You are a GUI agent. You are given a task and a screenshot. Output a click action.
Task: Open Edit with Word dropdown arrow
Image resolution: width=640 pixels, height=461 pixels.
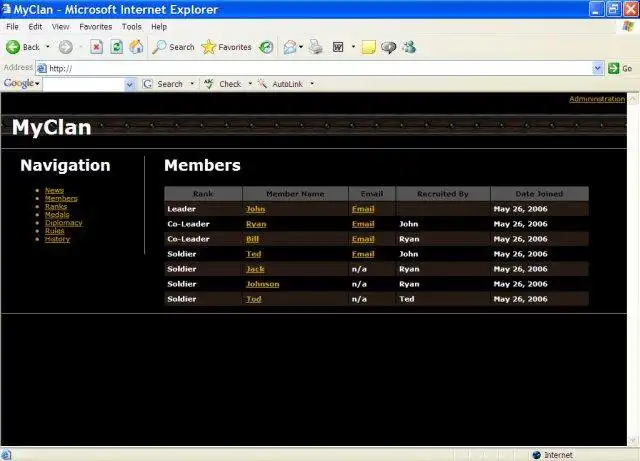coord(353,47)
